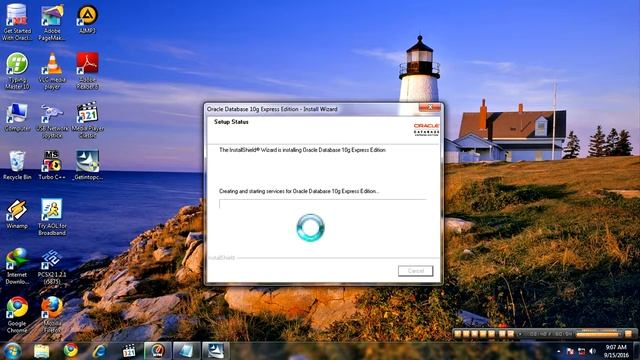The image size is (640, 360).
Task: Open Try AOL for Broadband shortcut
Action: (52, 217)
